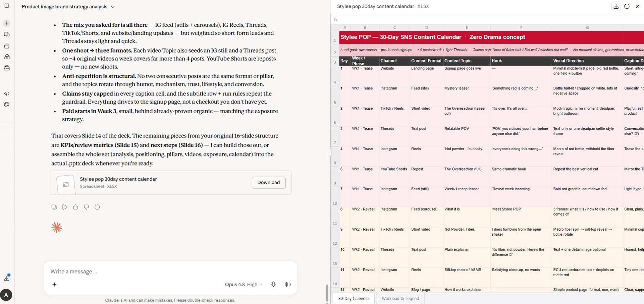
Task: Select row 1 header
Action: point(335,37)
